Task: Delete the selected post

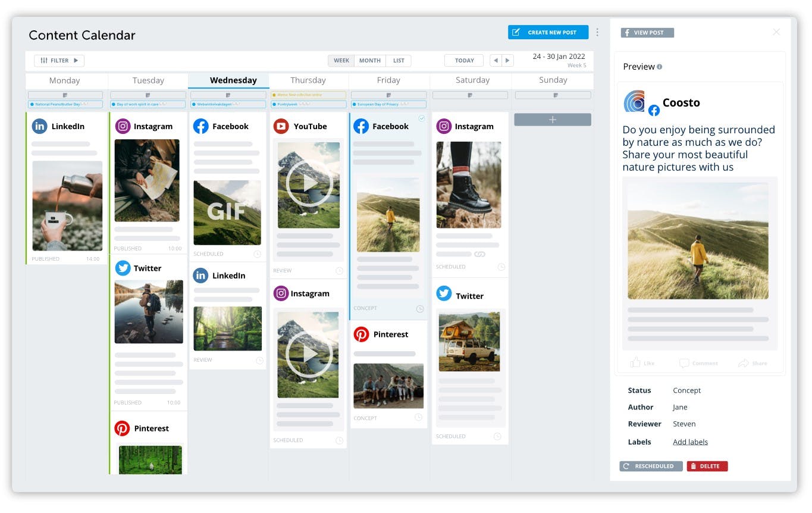Action: [707, 467]
